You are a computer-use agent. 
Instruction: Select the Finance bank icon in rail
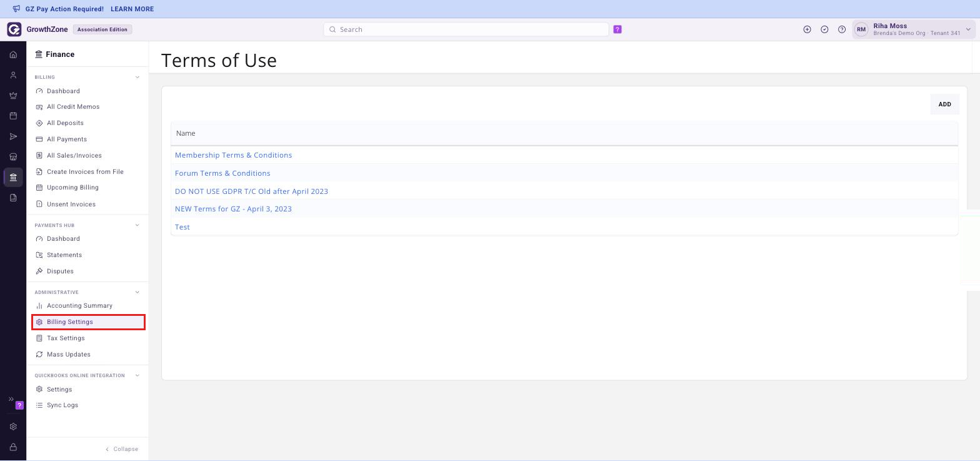(13, 177)
